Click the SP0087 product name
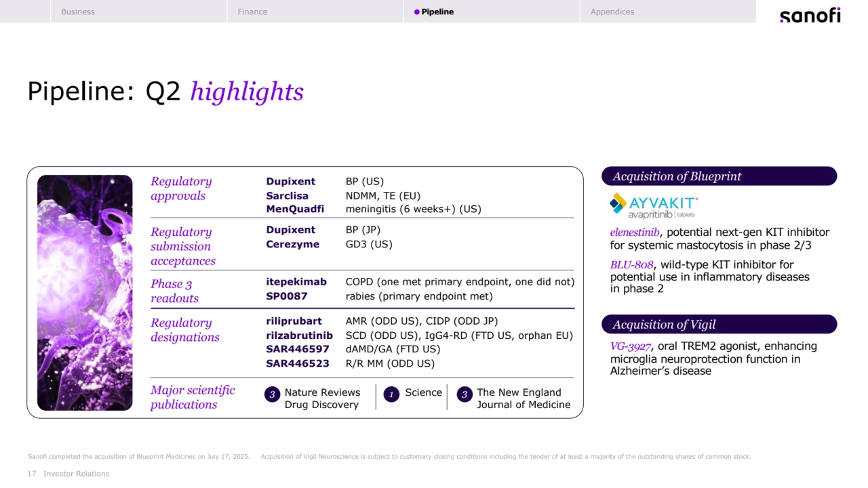 [x=287, y=296]
